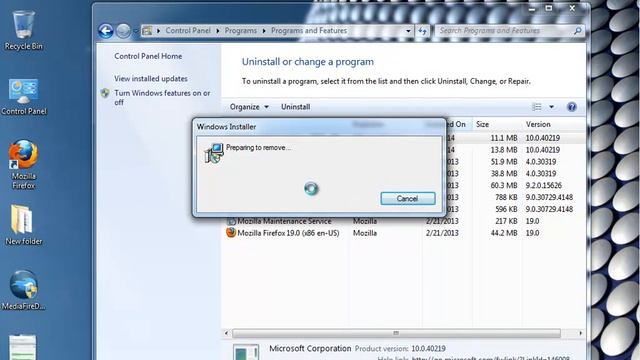Click the 217 KB size cell

coord(506,221)
